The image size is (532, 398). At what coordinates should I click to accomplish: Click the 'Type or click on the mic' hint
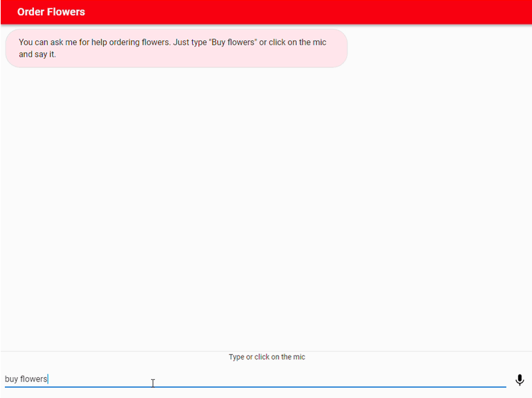pos(266,357)
